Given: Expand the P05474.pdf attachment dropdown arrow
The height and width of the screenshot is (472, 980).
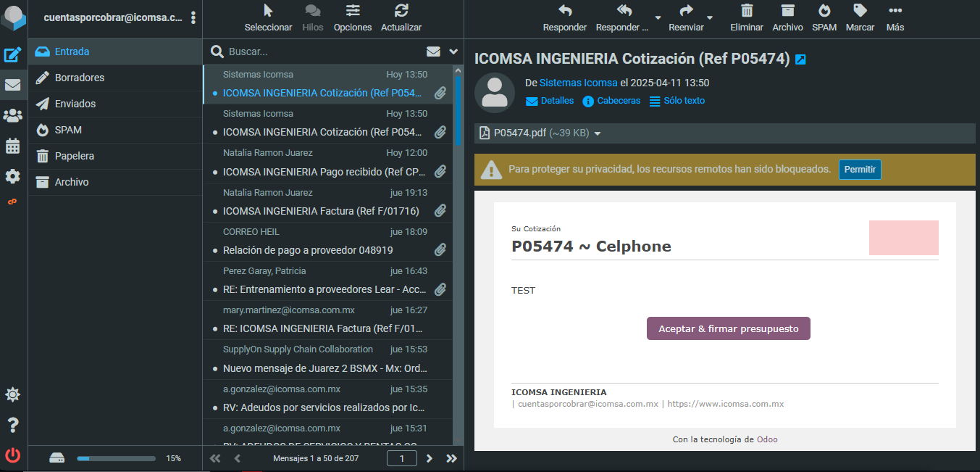Looking at the screenshot, I should (598, 134).
